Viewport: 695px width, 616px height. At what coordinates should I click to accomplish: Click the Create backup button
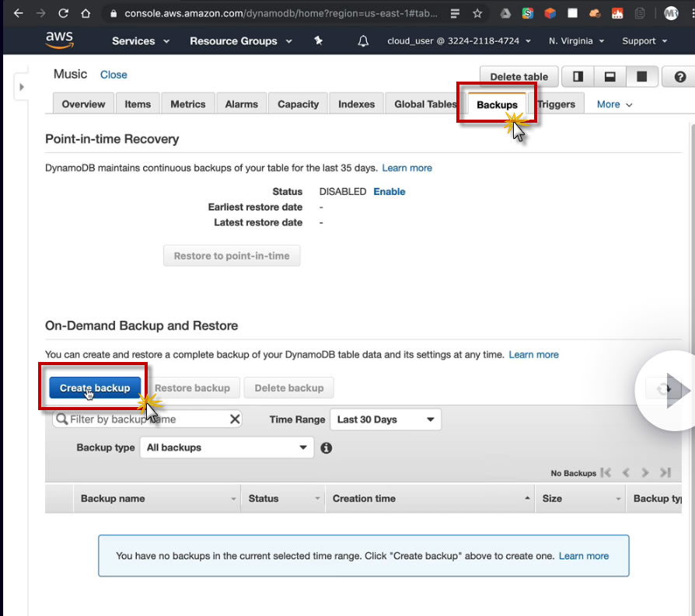95,388
